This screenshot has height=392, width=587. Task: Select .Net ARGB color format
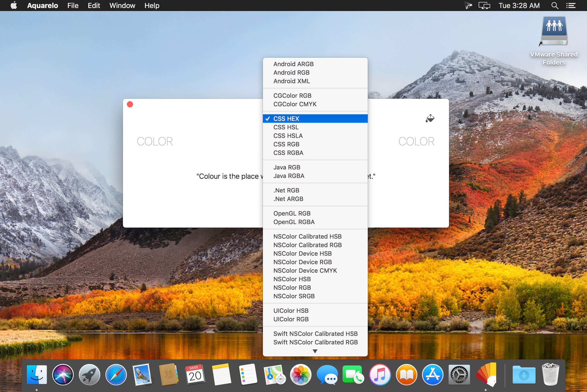point(288,199)
